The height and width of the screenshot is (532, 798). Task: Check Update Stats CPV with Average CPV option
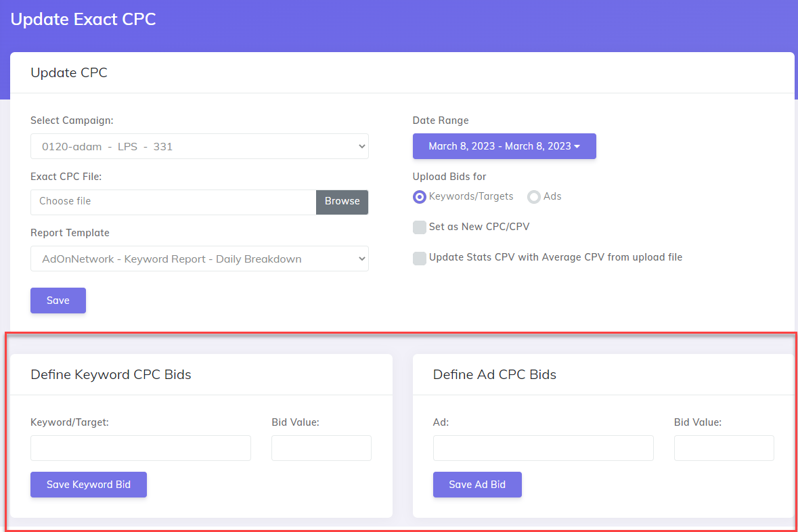click(x=420, y=258)
